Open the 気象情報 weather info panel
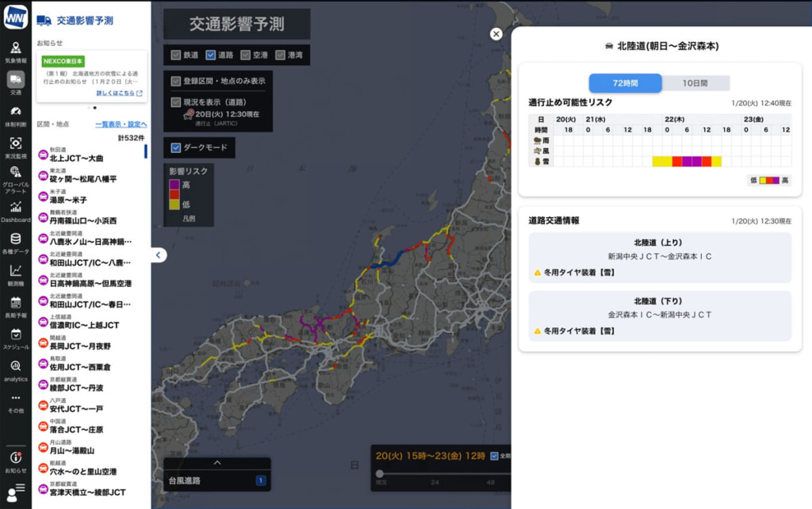Screen dimensions: 812x509 (x=16, y=49)
